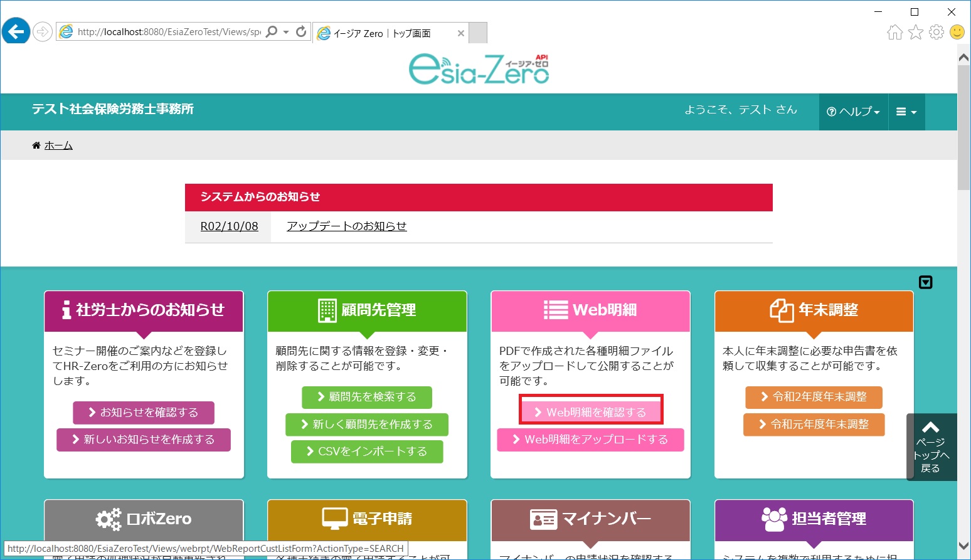Click Web明細を確認する button

[x=591, y=413]
